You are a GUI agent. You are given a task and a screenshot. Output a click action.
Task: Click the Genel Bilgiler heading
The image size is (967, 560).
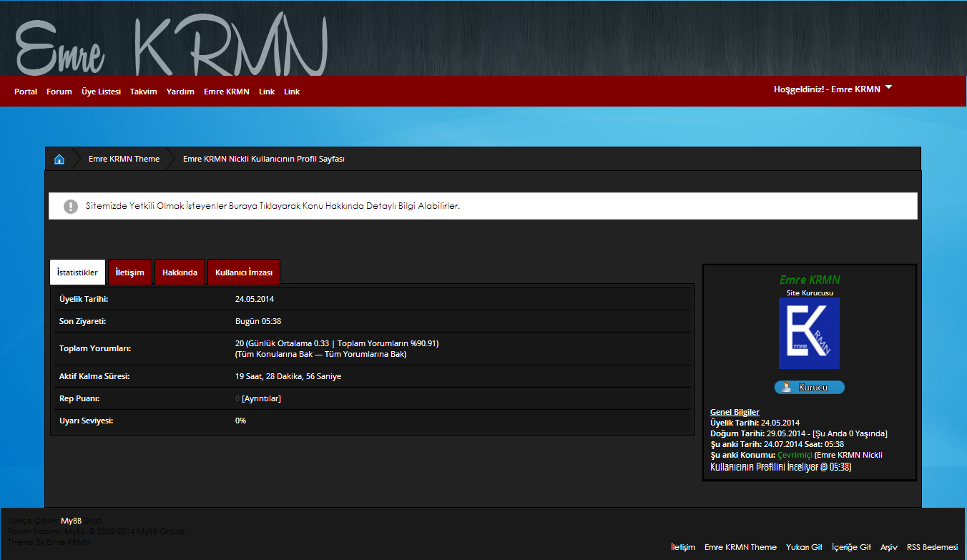735,412
